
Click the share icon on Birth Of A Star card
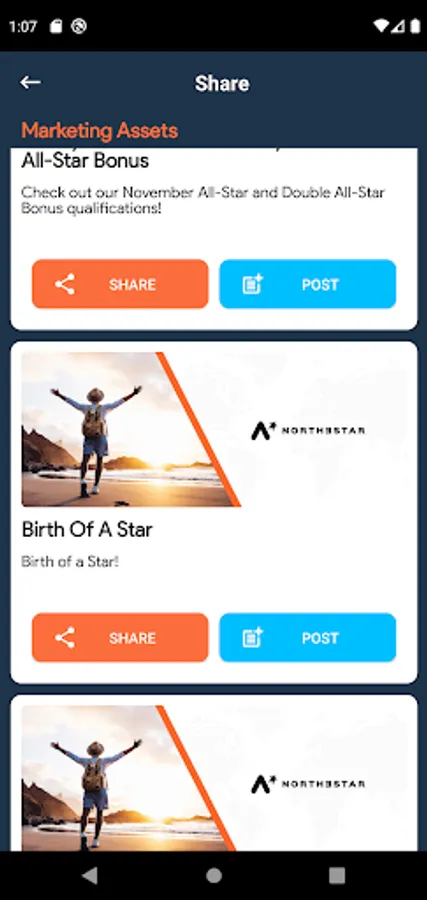[x=65, y=638]
